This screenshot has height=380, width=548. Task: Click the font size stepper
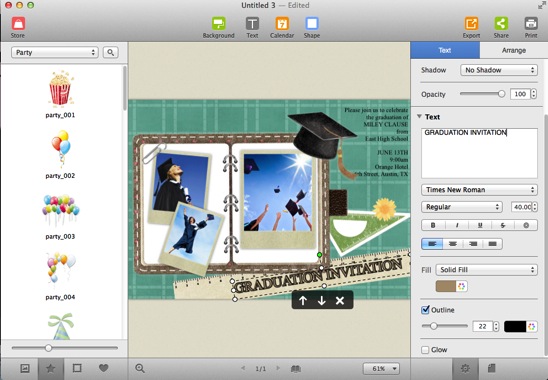(535, 207)
